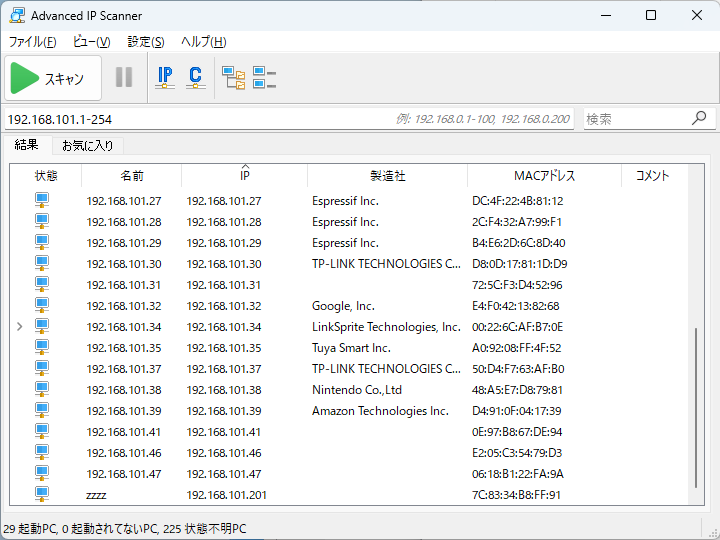Sort by MACアドレス column header
The height and width of the screenshot is (540, 720).
544,175
